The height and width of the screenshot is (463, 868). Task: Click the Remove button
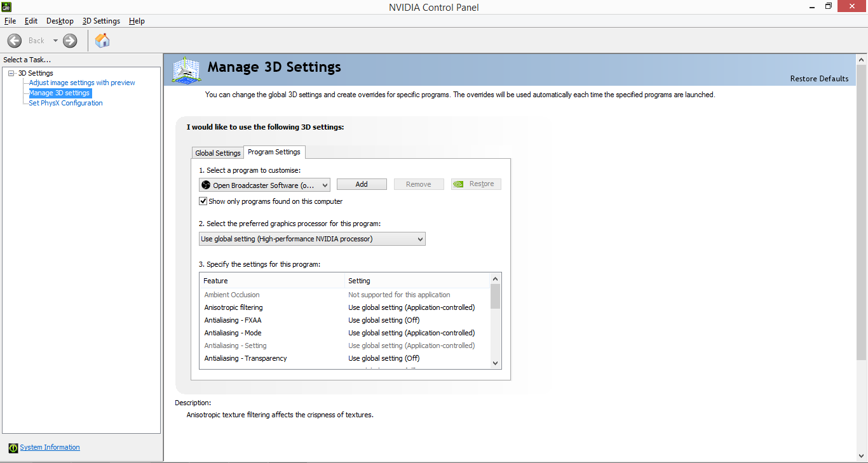[x=419, y=184]
